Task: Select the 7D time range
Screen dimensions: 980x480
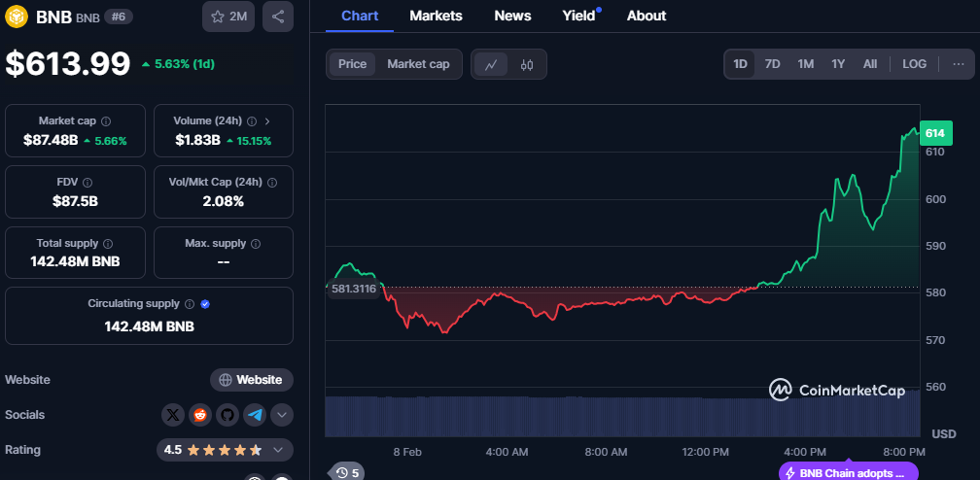Action: pos(772,64)
